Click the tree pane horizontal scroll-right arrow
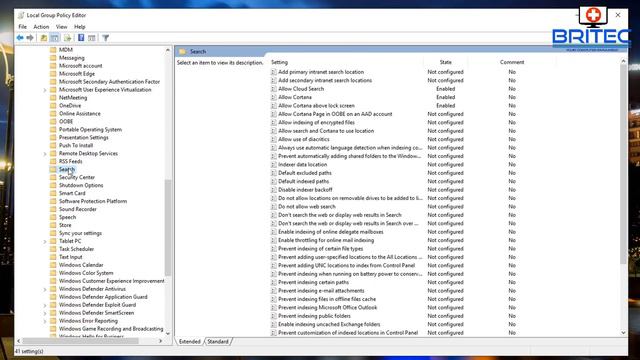This screenshot has height=360, width=640. 160,341
